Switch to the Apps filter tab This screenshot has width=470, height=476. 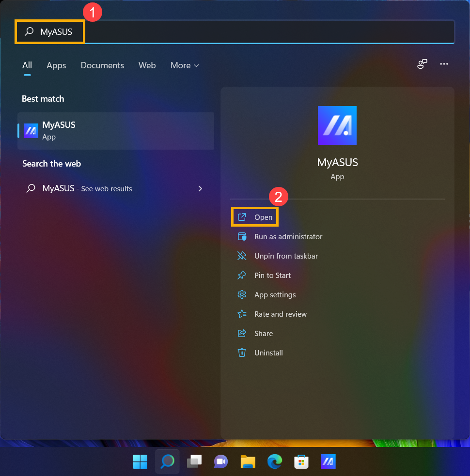[56, 65]
